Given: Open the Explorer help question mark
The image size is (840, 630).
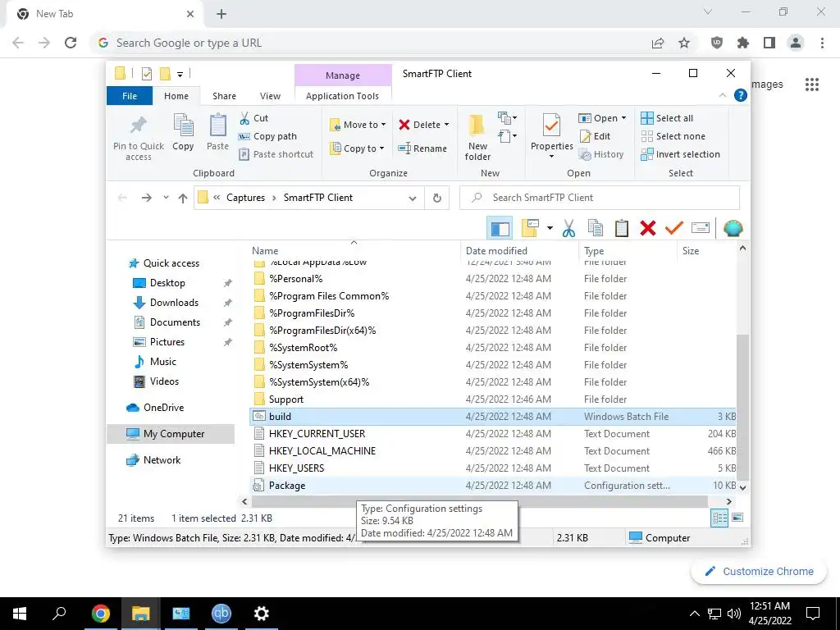Looking at the screenshot, I should tap(741, 95).
